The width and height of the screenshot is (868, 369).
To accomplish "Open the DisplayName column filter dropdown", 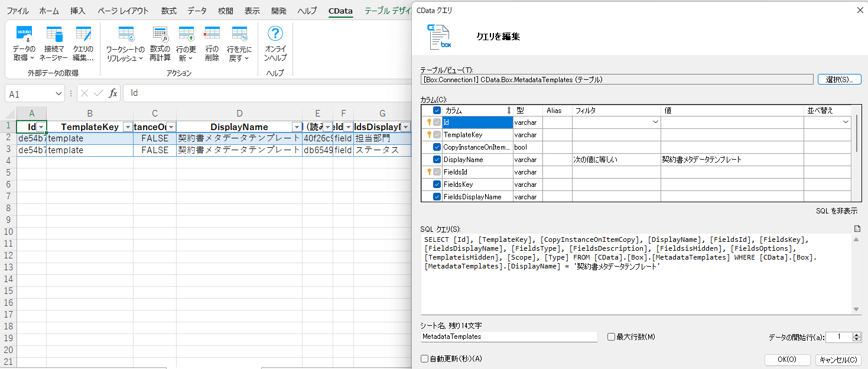I will coord(296,127).
